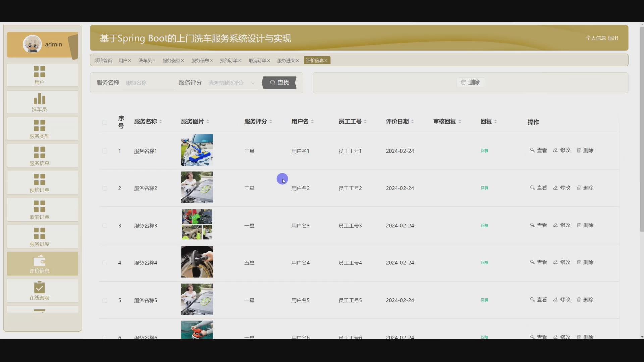644x362 pixels.
Task: Sort by 评价日期 column arrows
Action: [412, 122]
